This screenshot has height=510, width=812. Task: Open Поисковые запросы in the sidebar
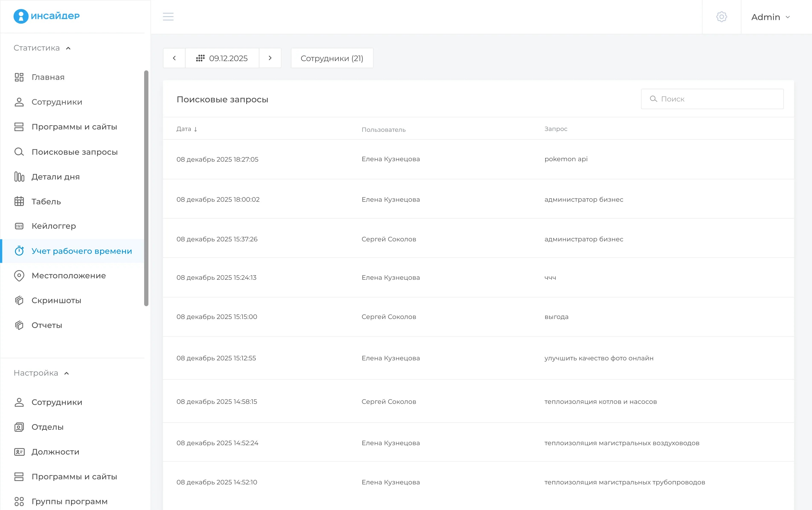[74, 152]
